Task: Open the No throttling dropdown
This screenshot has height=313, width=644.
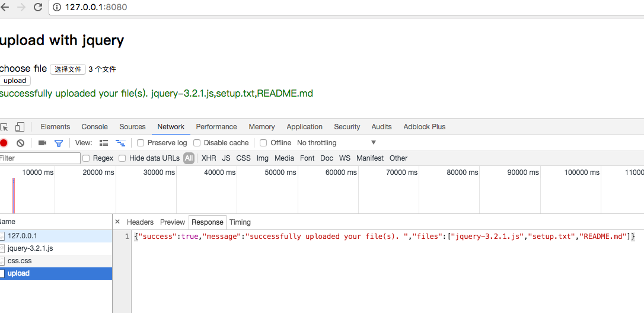Action: [x=337, y=143]
